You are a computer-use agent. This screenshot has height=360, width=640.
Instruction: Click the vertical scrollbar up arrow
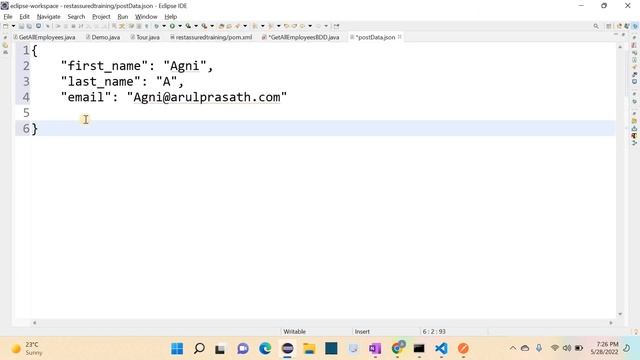(620, 47)
